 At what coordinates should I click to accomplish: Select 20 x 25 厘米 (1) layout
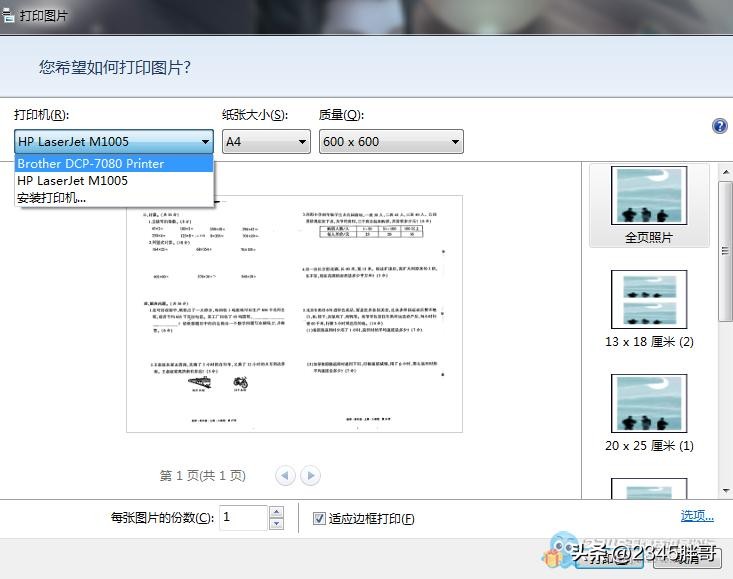[649, 413]
